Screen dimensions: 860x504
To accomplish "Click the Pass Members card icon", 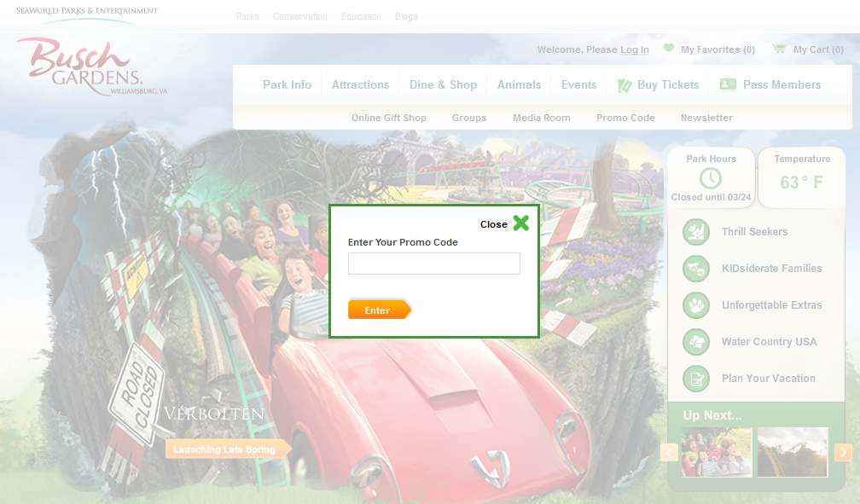I will pos(728,84).
